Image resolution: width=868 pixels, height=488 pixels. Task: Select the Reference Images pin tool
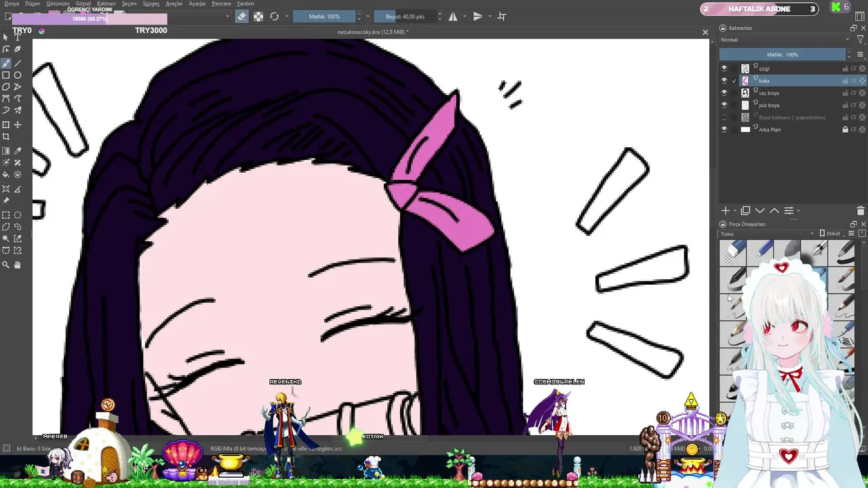tap(5, 201)
